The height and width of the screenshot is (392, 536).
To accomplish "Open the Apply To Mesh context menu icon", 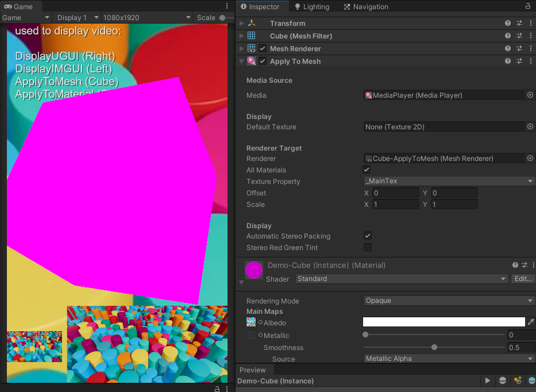I will pos(531,61).
